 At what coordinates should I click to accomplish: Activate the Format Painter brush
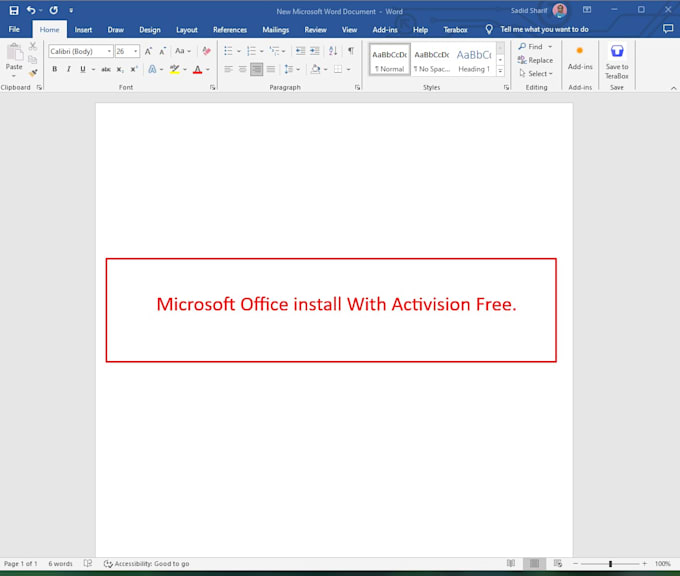[x=33, y=73]
